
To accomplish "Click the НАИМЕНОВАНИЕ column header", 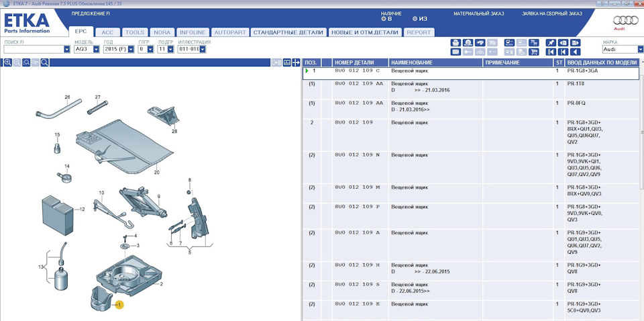I will [x=435, y=62].
